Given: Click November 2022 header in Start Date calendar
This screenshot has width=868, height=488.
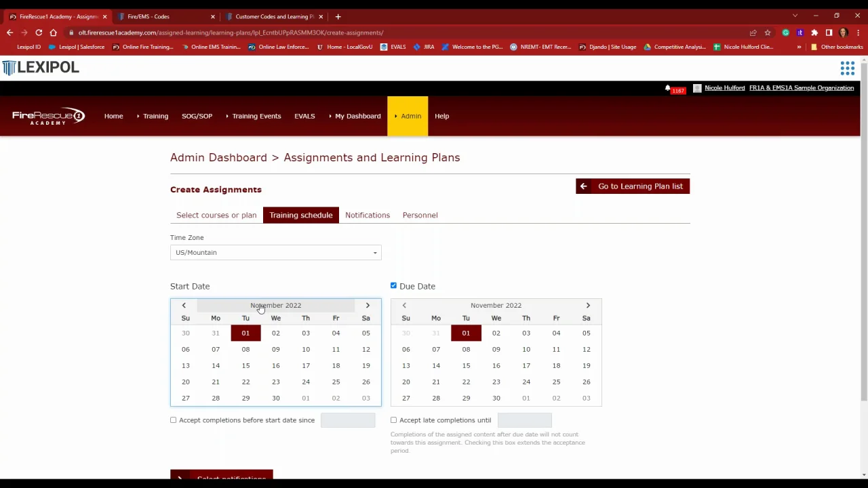Looking at the screenshot, I should [275, 306].
